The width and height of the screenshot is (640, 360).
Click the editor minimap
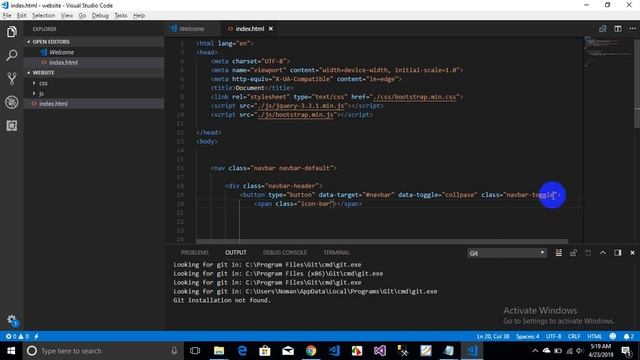pyautogui.click(x=608, y=53)
